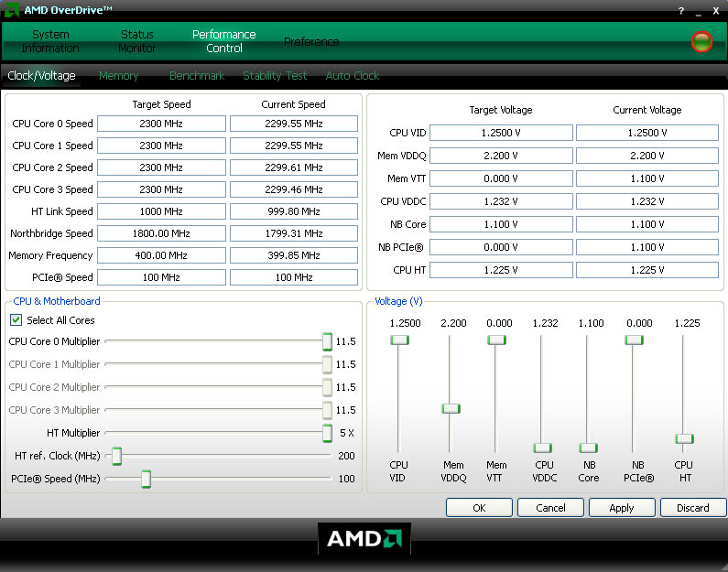Click the PCIe Speed (MHz) slider handle

(146, 479)
